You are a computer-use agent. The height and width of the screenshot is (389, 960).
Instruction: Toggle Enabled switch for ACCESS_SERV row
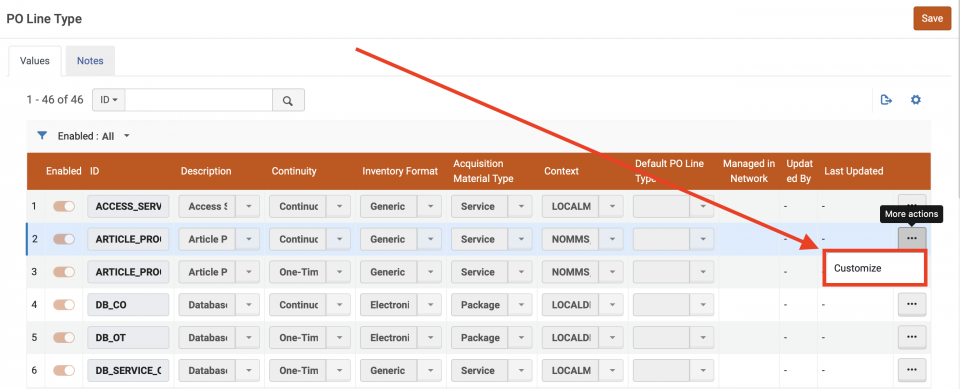(64, 206)
